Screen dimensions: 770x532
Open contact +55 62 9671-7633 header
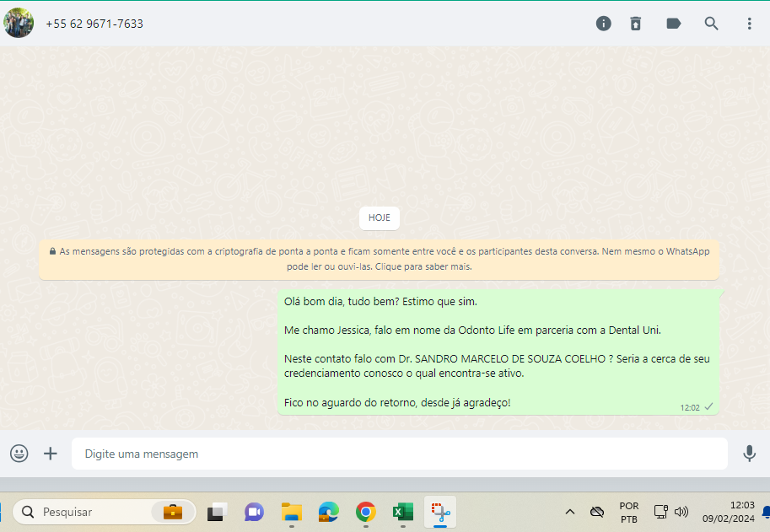click(x=94, y=24)
